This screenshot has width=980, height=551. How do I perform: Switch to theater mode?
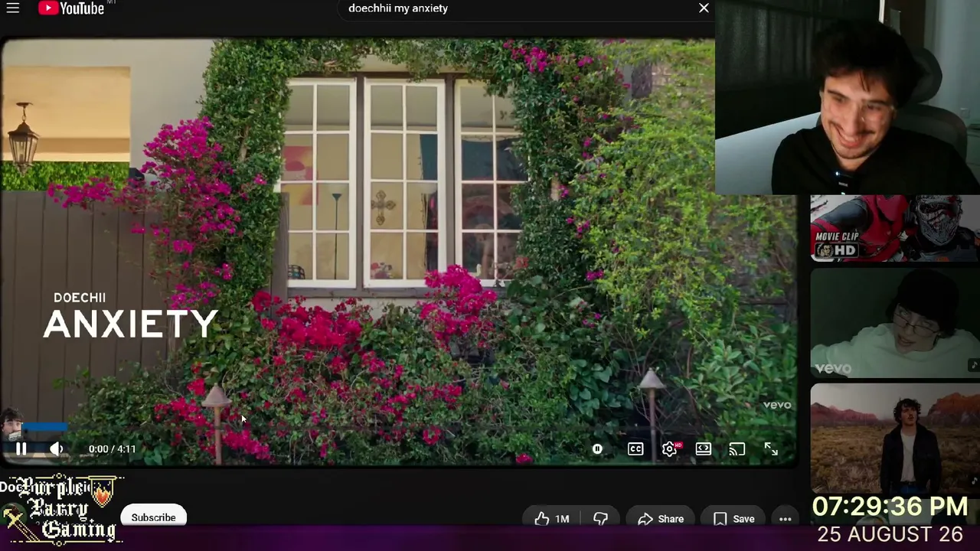coord(703,449)
